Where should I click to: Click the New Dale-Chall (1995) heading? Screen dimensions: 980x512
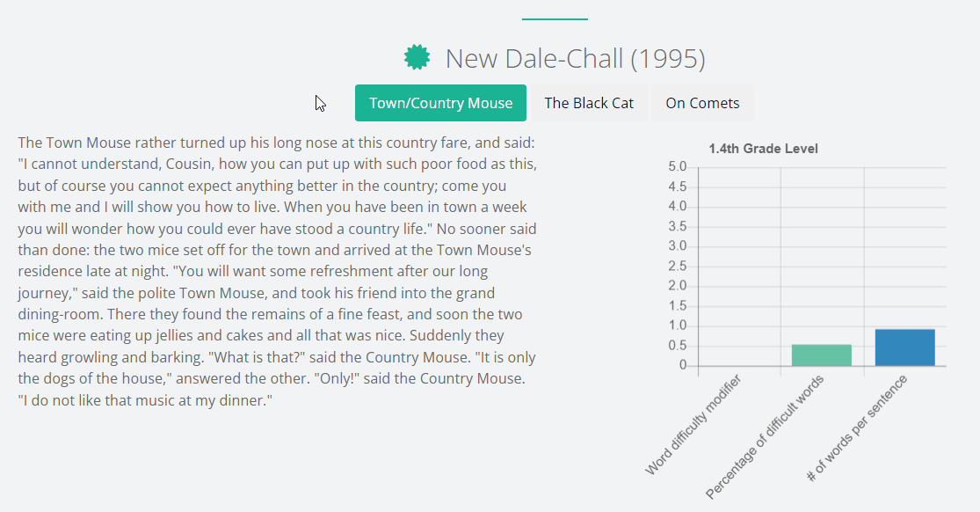(575, 58)
